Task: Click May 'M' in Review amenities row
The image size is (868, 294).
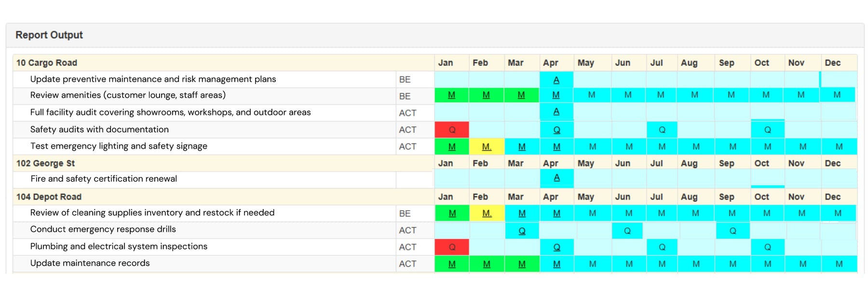Action: [592, 95]
